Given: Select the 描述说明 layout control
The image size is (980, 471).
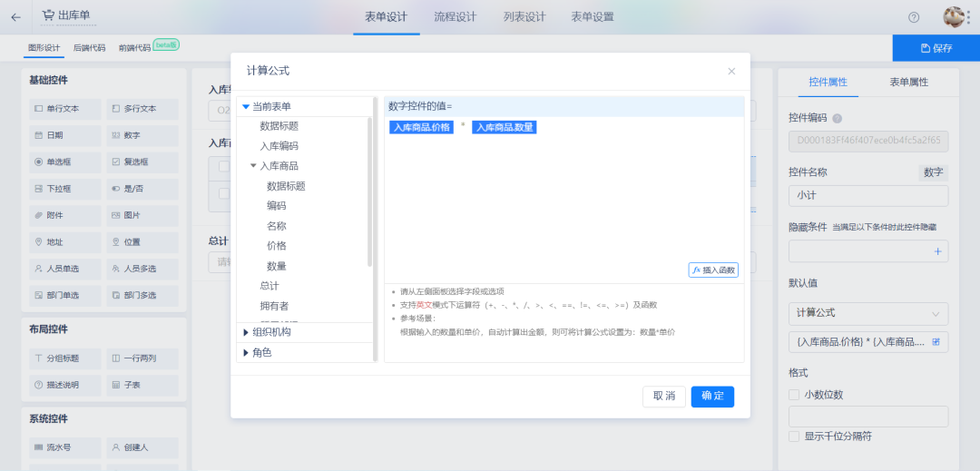Looking at the screenshot, I should pyautogui.click(x=65, y=386).
